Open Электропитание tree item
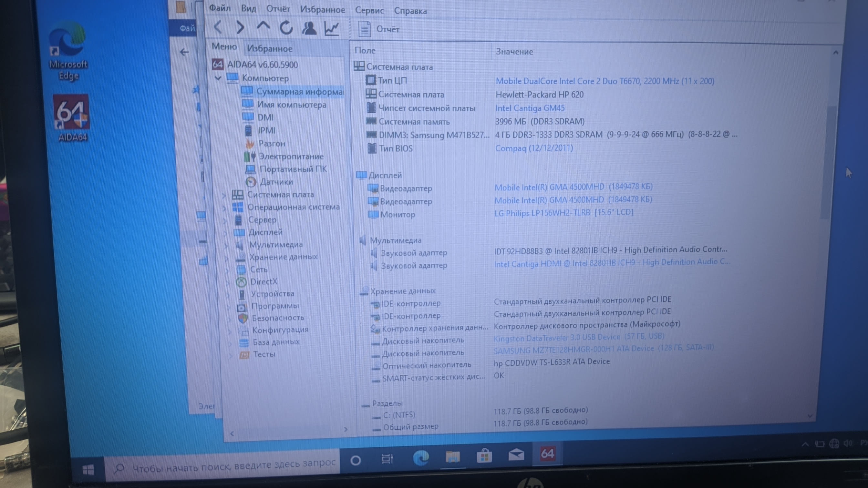868x488 pixels. click(291, 156)
